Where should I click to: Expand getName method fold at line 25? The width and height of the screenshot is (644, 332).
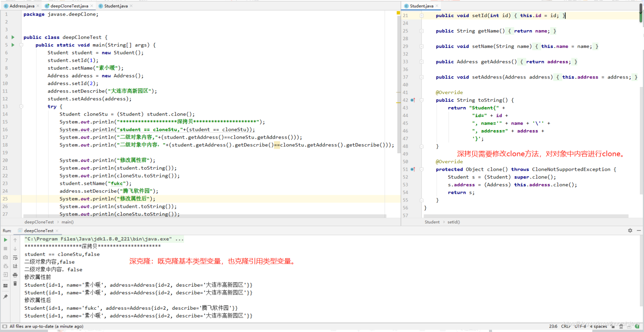pos(422,31)
